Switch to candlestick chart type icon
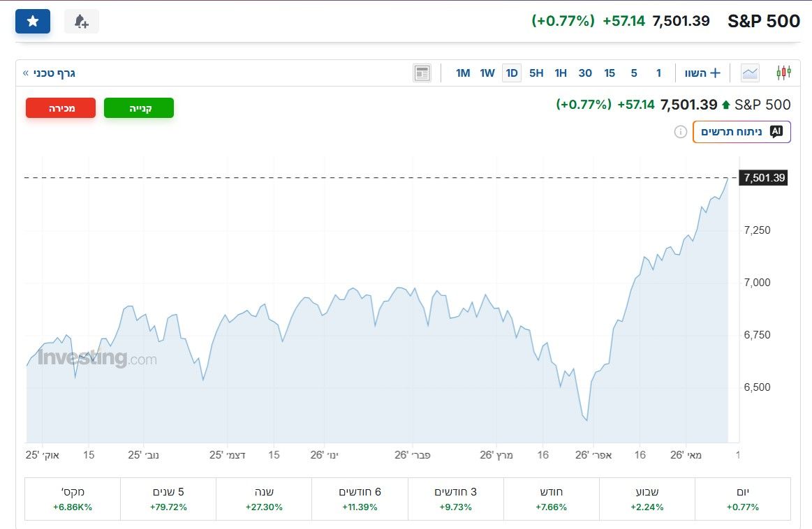 (783, 73)
